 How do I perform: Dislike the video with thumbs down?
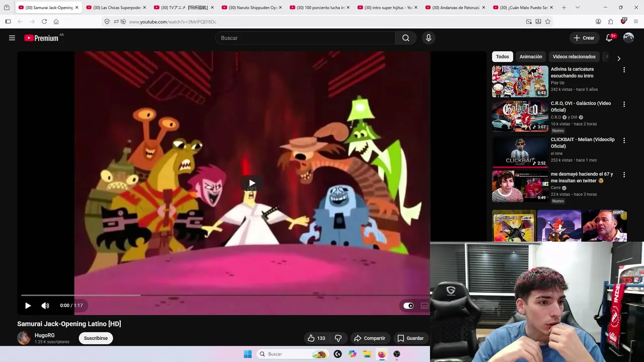point(338,338)
